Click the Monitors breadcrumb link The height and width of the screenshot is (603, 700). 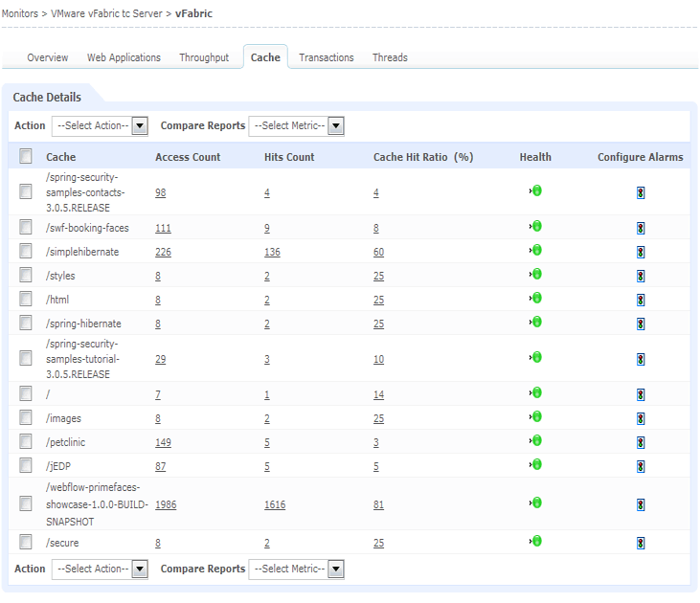coord(20,14)
